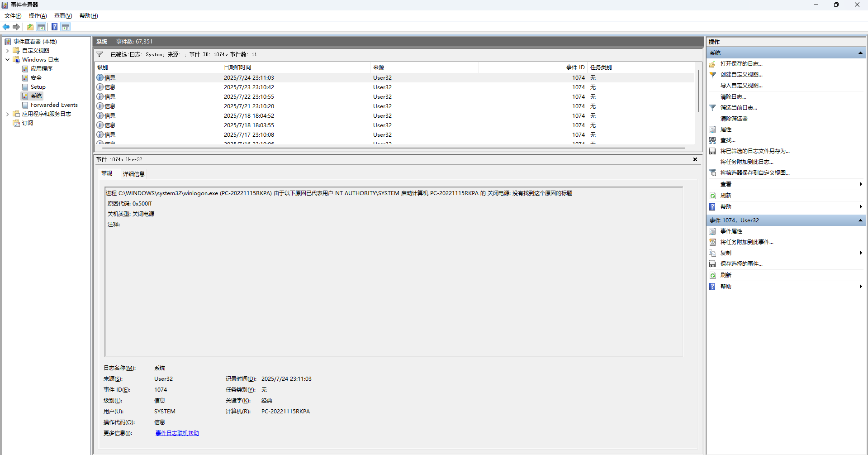Click 导入自定义视图 action
Image resolution: width=868 pixels, height=455 pixels.
[x=741, y=86]
